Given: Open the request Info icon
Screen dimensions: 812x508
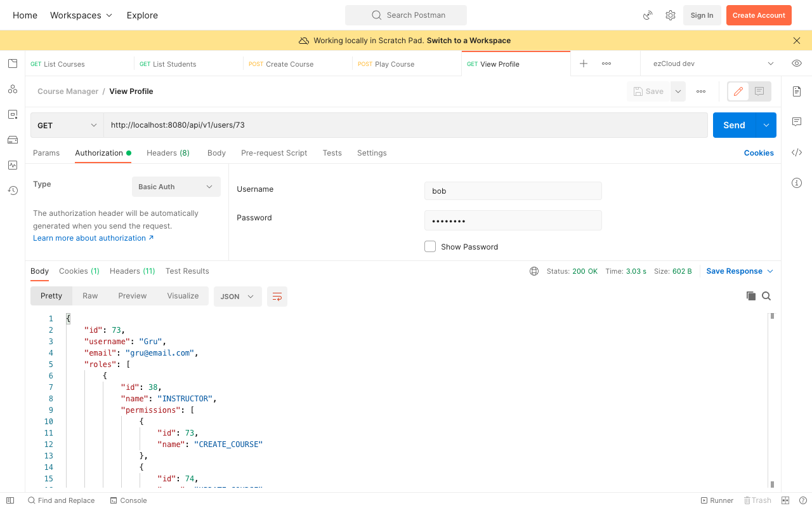Looking at the screenshot, I should [x=797, y=183].
